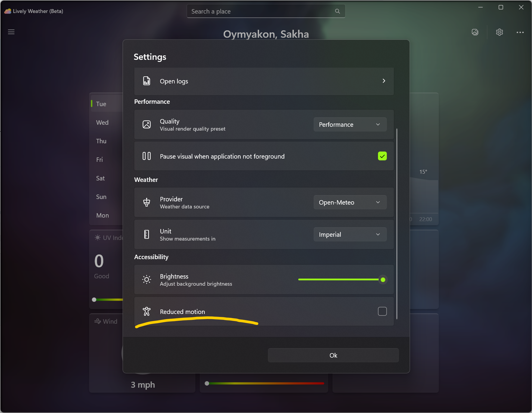Screen dimensions: 532x413
Task: Click the pause icon next to Pause visual
Action: pos(147,156)
